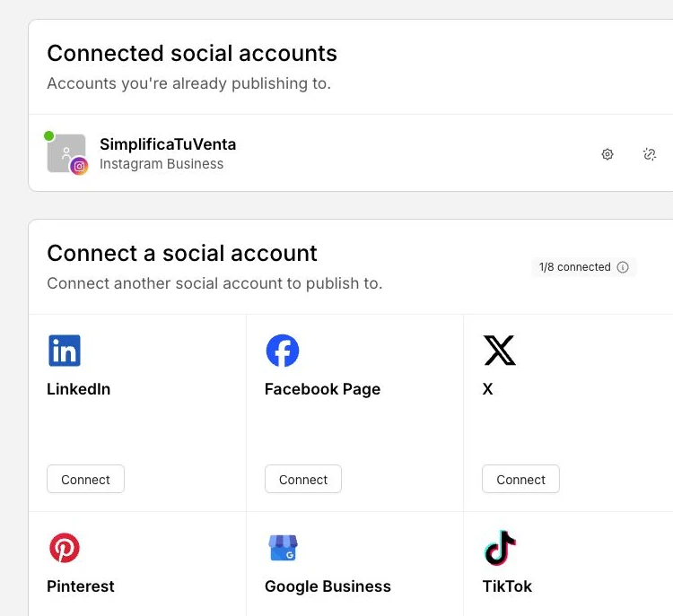
Task: Connect a LinkedIn account
Action: pyautogui.click(x=85, y=479)
